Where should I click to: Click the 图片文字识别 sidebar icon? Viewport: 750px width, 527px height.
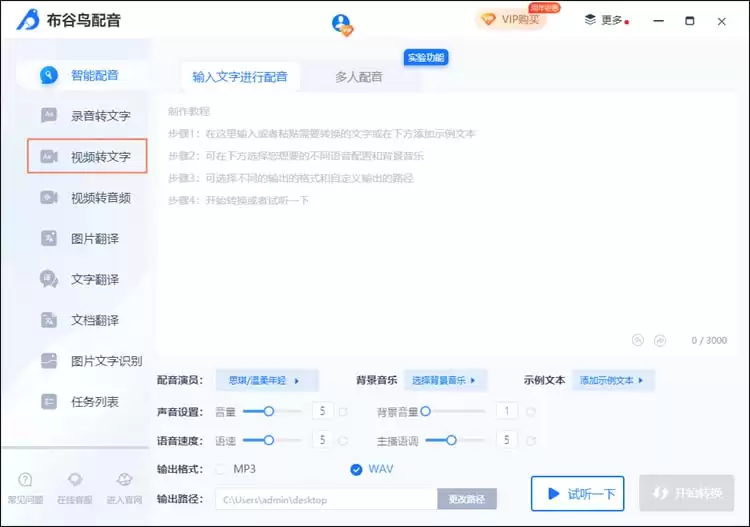coord(49,361)
